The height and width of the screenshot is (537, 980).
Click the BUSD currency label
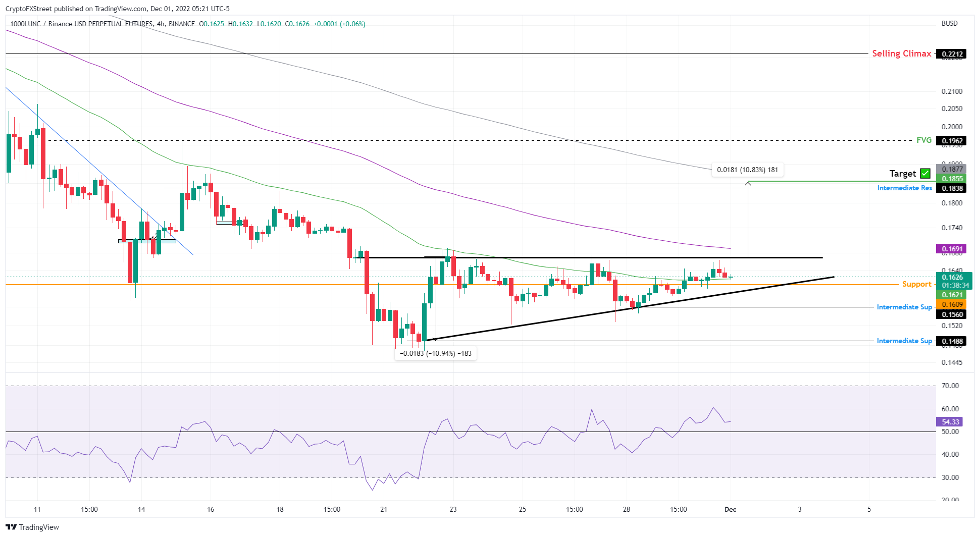point(949,23)
